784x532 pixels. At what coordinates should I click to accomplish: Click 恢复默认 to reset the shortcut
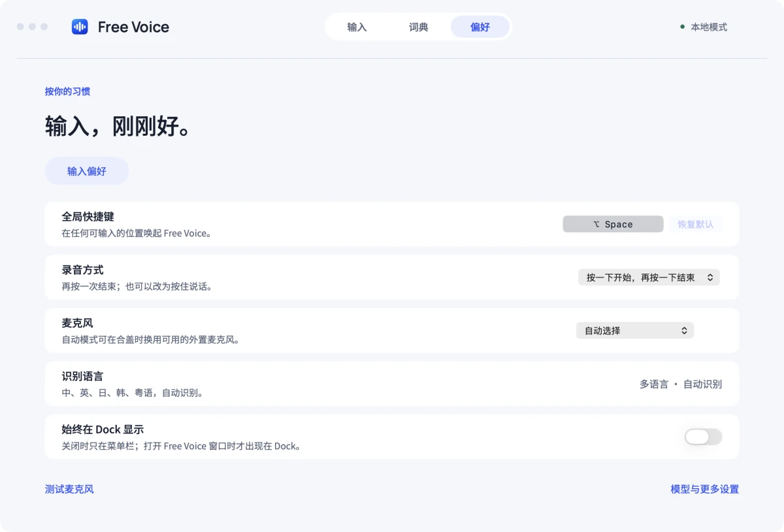tap(695, 224)
